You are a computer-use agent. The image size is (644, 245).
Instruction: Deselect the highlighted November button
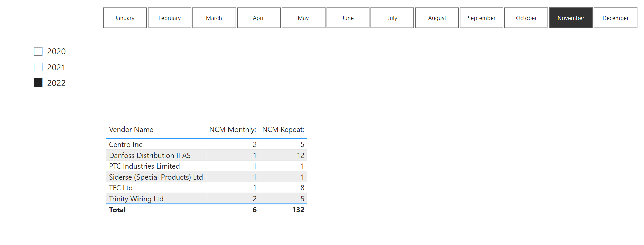point(571,18)
